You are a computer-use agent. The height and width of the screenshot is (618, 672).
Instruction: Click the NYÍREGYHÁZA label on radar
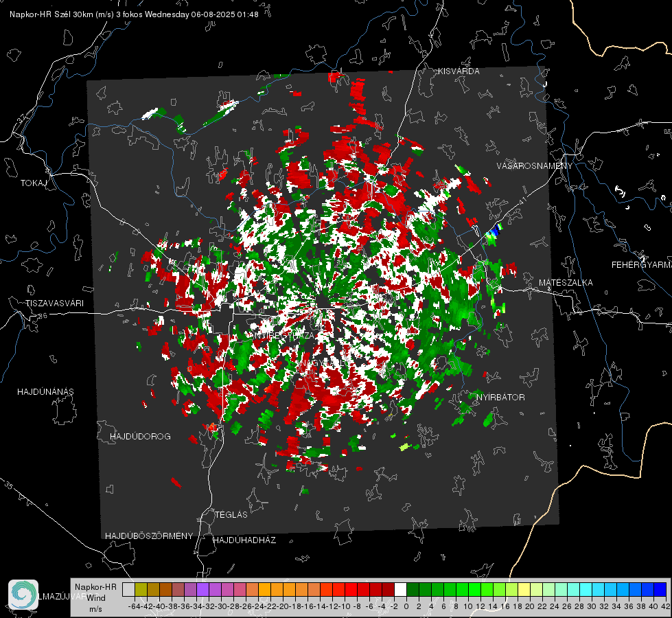click(x=284, y=335)
